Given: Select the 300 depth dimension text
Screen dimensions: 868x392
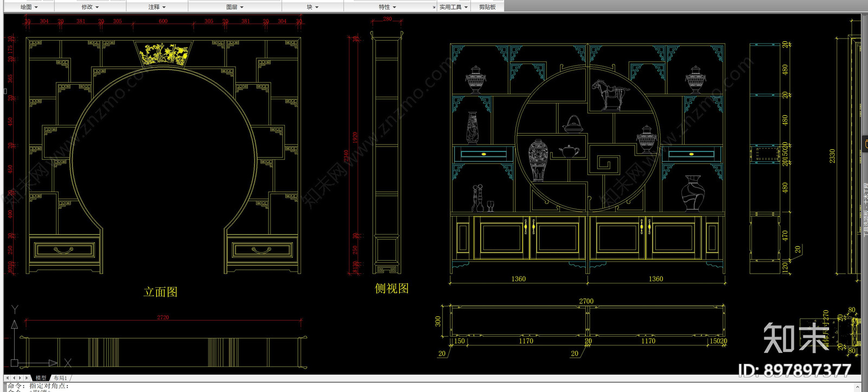Looking at the screenshot, I should click(x=438, y=321).
